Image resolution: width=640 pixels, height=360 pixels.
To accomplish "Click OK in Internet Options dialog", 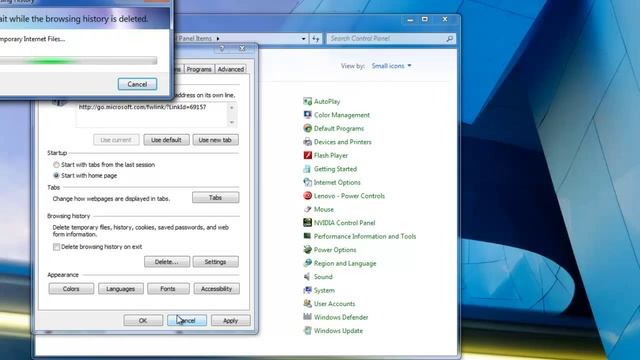I will point(143,320).
